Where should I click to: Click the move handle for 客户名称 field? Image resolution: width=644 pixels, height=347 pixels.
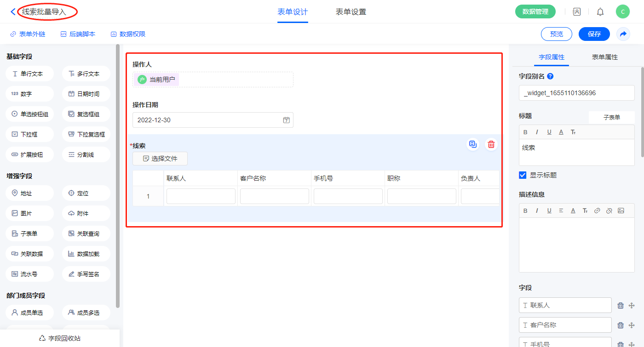coord(632,325)
